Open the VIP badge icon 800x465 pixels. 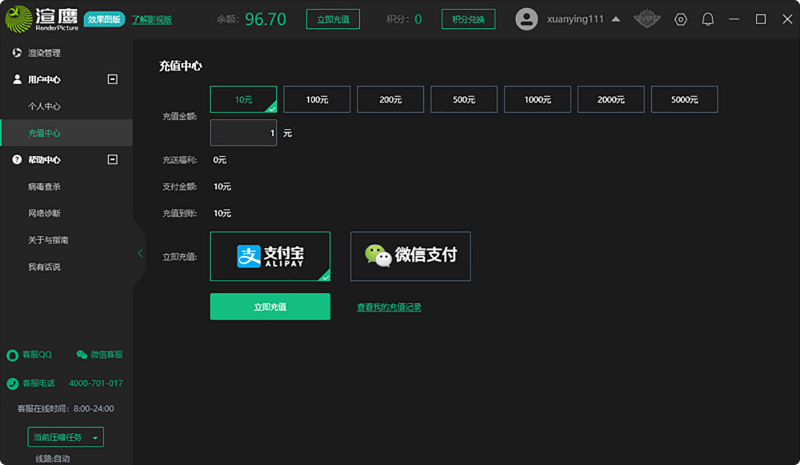point(647,19)
